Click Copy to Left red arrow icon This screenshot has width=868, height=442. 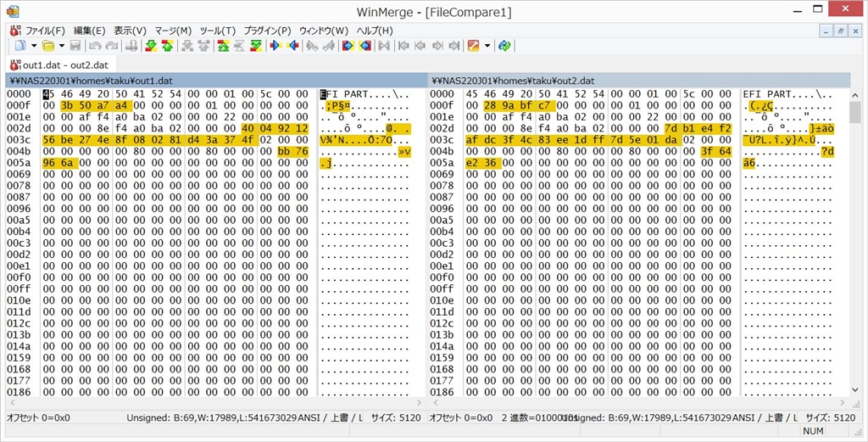pyautogui.click(x=292, y=46)
